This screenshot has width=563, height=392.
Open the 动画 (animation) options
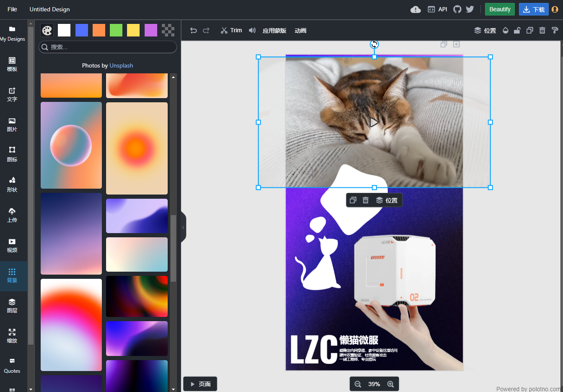[301, 30]
